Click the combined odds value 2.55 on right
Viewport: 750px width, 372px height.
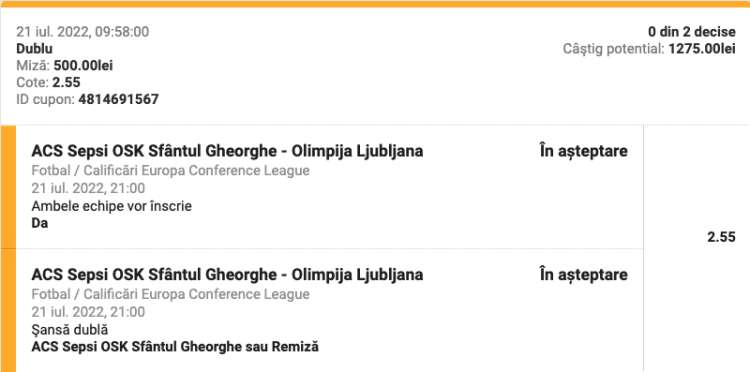(x=721, y=237)
